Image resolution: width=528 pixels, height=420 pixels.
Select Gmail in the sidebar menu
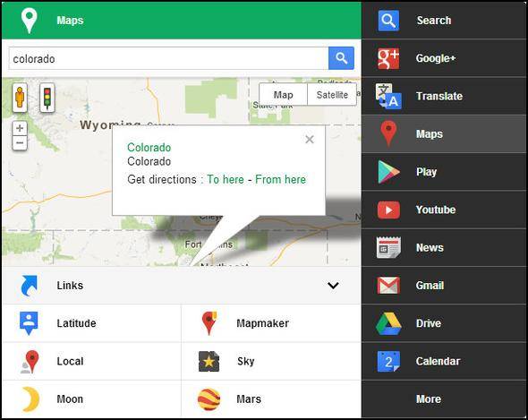[x=445, y=286]
